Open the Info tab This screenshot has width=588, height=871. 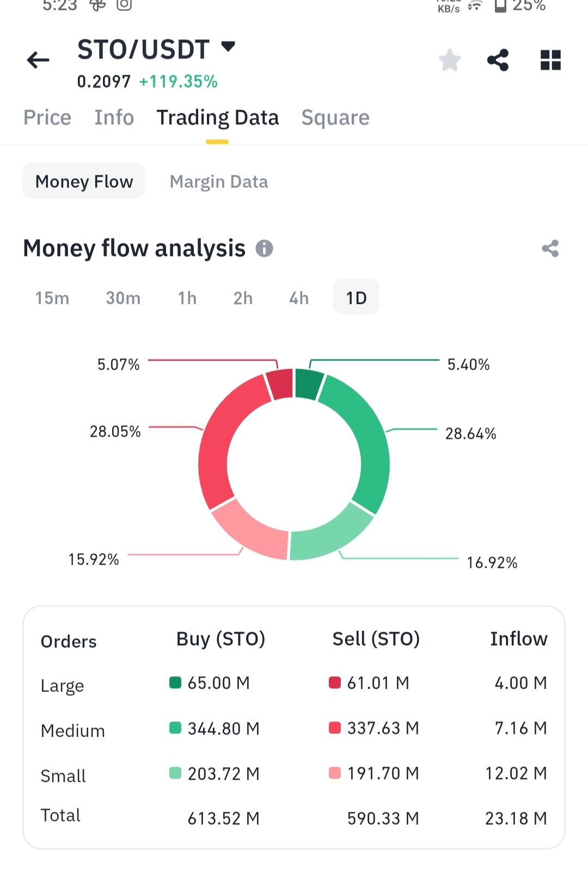tap(114, 118)
